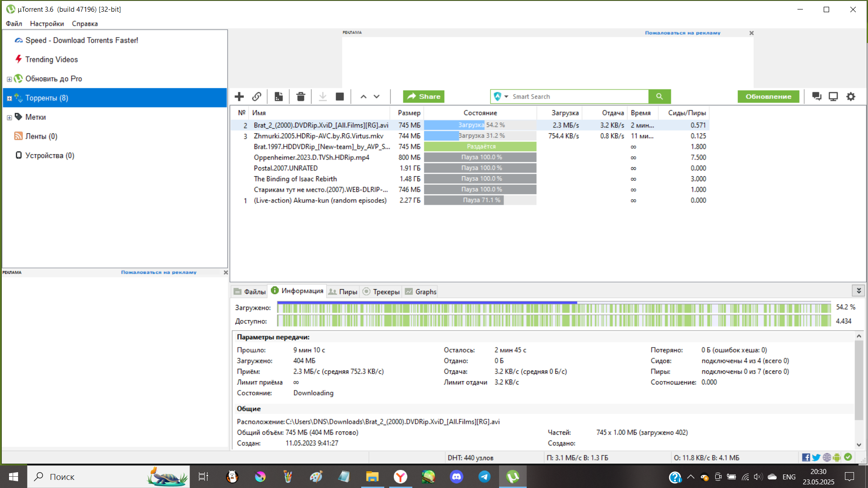Image resolution: width=868 pixels, height=488 pixels.
Task: Open settings gear icon in toolbar
Action: (851, 96)
